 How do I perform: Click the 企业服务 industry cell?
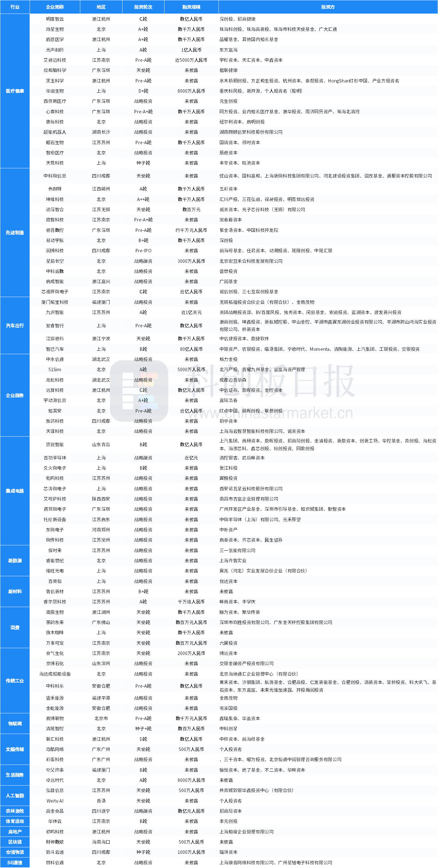click(15, 395)
